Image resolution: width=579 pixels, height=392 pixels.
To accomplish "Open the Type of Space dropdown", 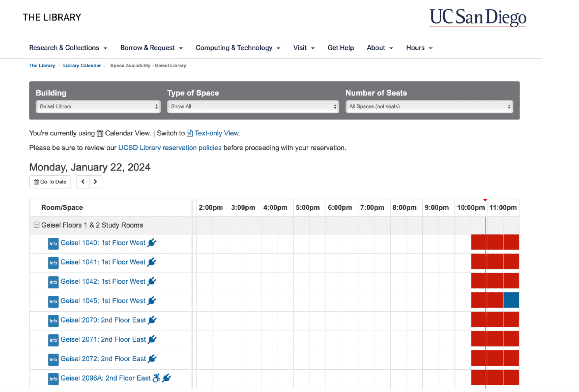I will pos(253,106).
